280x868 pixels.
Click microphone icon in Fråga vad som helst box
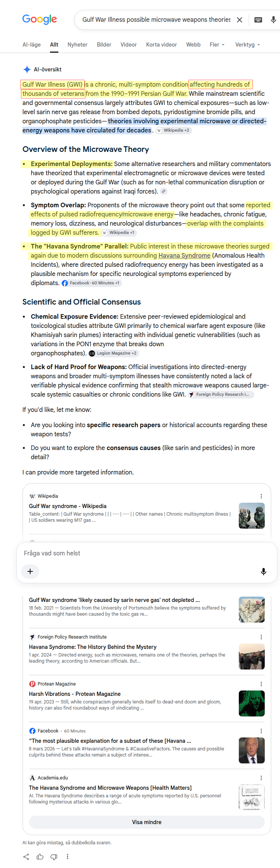tap(263, 571)
